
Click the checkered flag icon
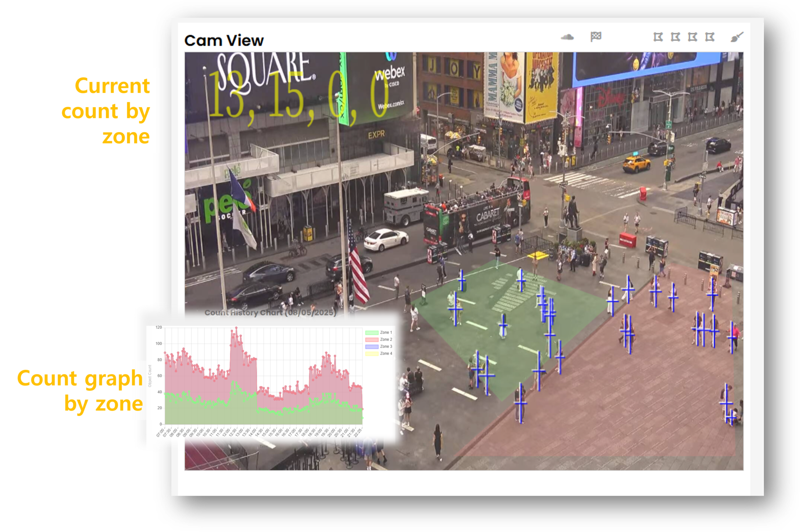[x=596, y=37]
